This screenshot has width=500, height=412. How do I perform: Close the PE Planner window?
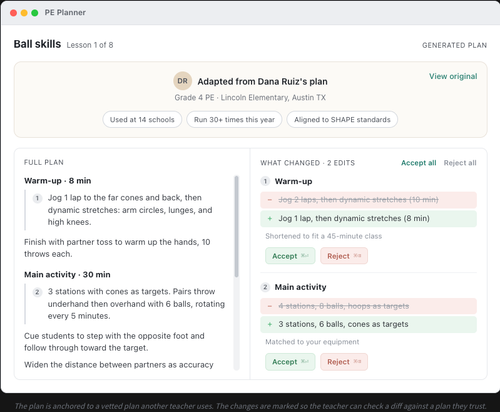coord(14,13)
